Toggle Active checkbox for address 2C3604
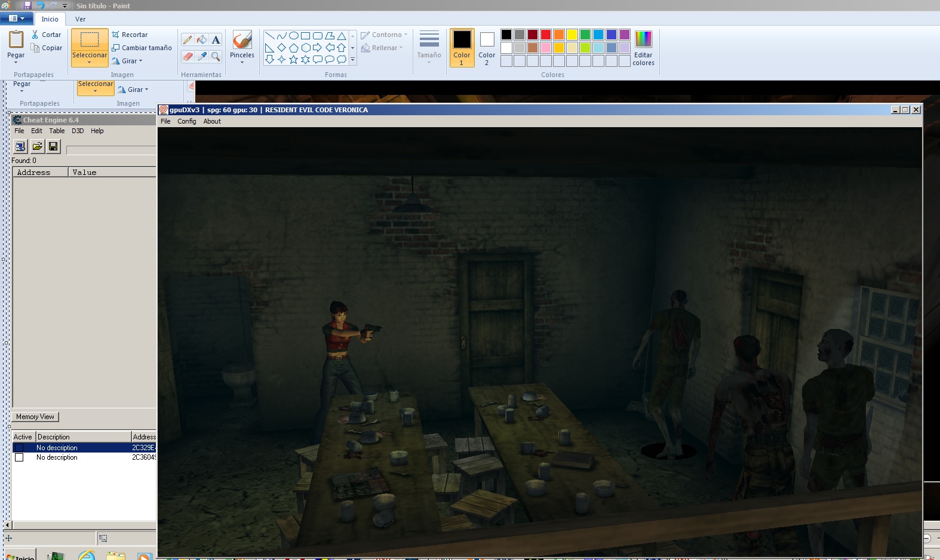The width and height of the screenshot is (940, 560). click(x=19, y=457)
